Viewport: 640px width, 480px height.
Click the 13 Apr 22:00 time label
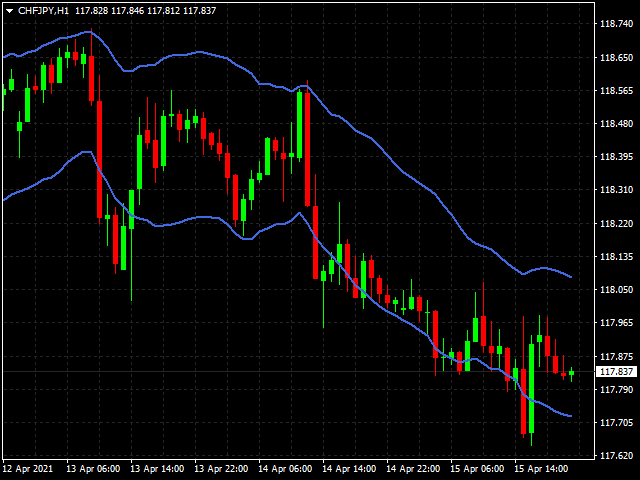pos(221,469)
